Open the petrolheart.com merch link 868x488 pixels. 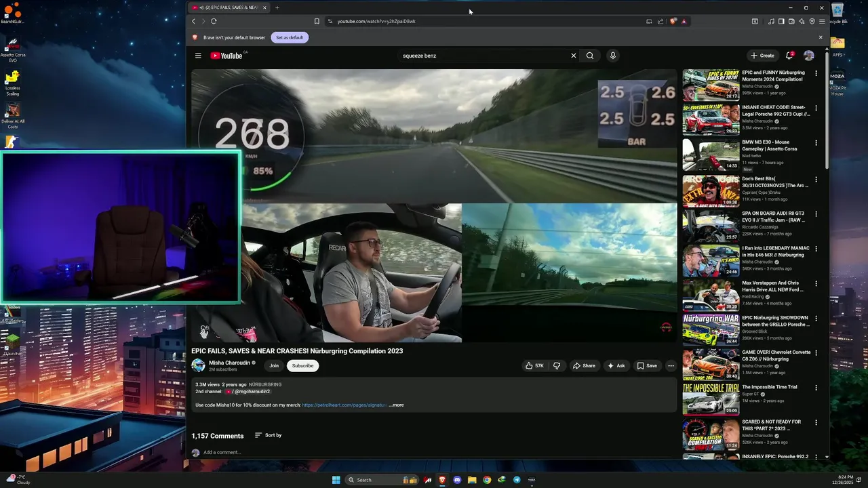344,405
